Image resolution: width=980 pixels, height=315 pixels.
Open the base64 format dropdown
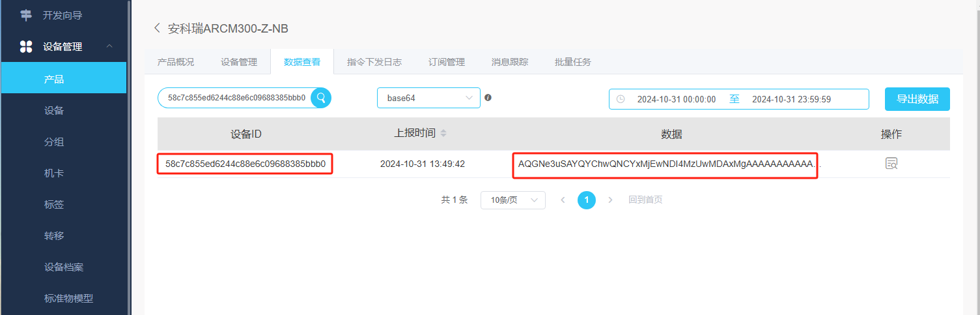(428, 98)
